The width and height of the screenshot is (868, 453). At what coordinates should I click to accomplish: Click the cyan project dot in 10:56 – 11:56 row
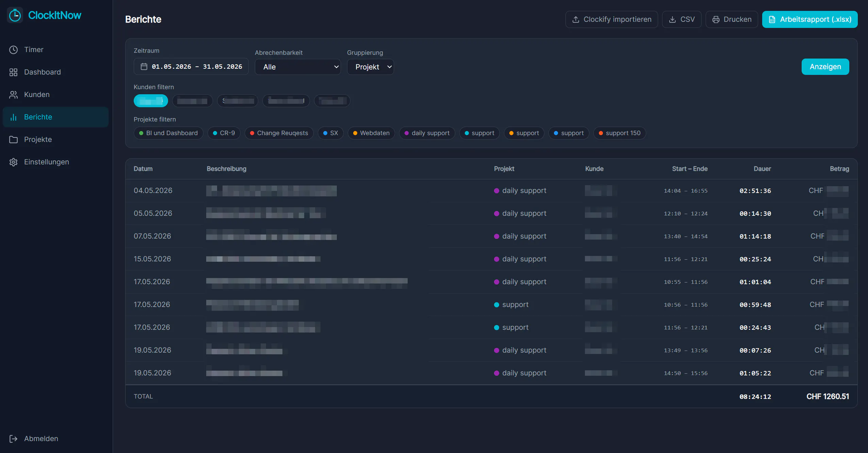click(x=496, y=305)
